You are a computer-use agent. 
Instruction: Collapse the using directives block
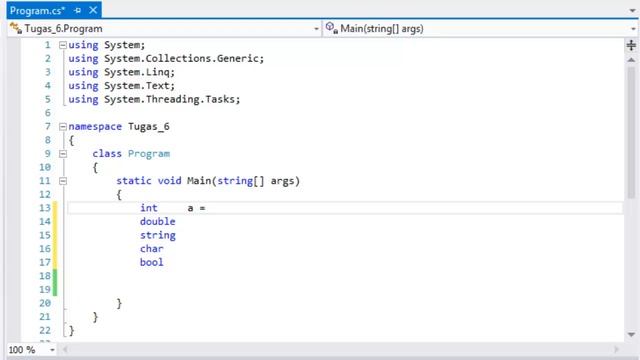pyautogui.click(x=63, y=45)
